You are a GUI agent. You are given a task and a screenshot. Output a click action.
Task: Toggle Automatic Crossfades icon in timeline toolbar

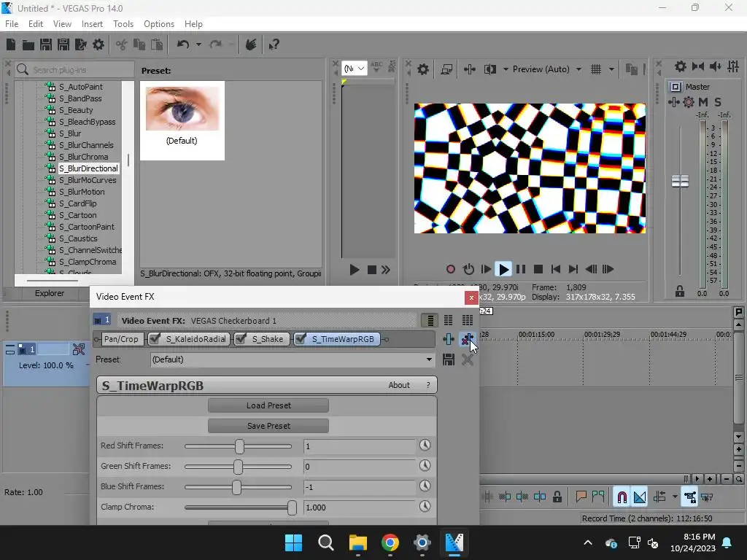click(640, 497)
